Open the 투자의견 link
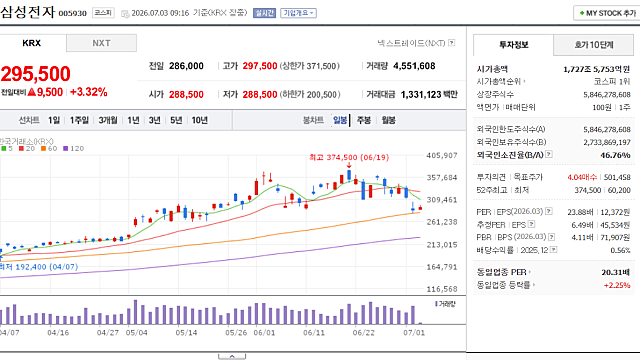 click(x=491, y=177)
